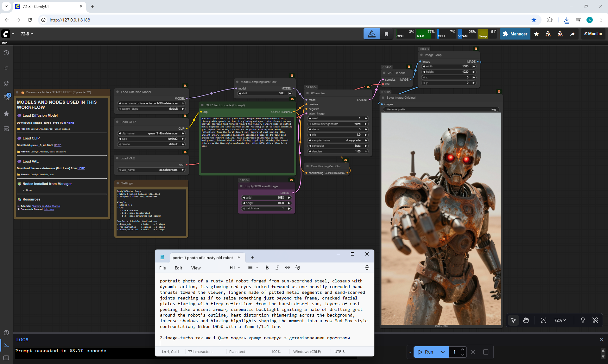The image size is (608, 364).
Task: Open the ComfyUI Manager panel
Action: tap(515, 34)
